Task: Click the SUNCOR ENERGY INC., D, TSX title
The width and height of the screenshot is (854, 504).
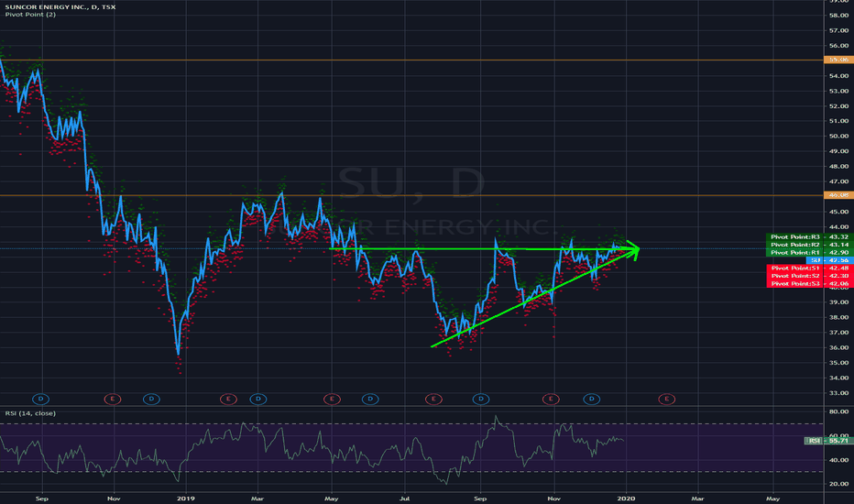Action: pyautogui.click(x=60, y=6)
